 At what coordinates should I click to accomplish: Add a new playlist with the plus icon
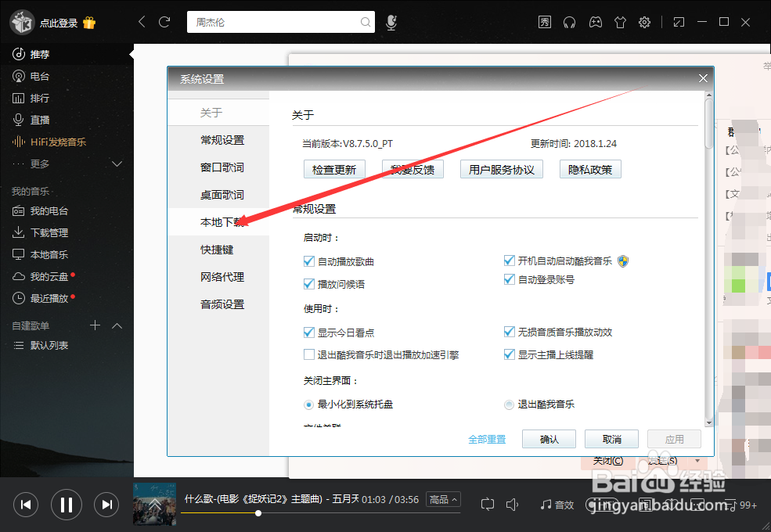95,325
